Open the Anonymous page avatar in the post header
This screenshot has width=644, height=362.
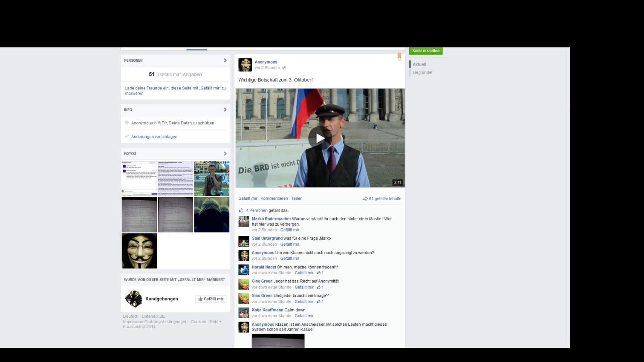click(245, 65)
